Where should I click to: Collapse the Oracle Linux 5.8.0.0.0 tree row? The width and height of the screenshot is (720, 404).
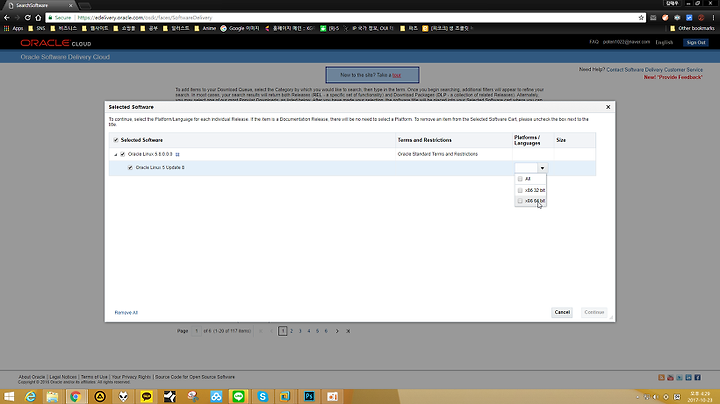[x=116, y=155]
